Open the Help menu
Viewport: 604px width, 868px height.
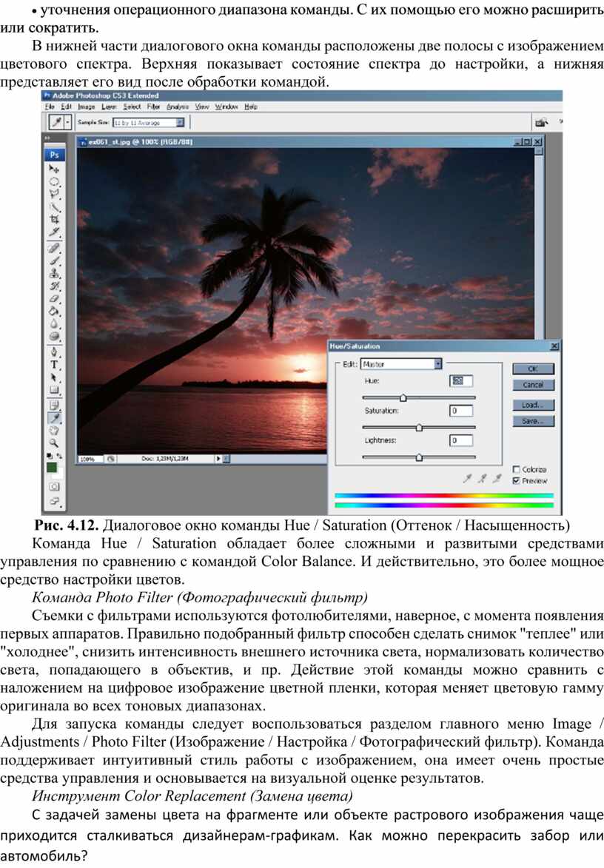coord(251,107)
